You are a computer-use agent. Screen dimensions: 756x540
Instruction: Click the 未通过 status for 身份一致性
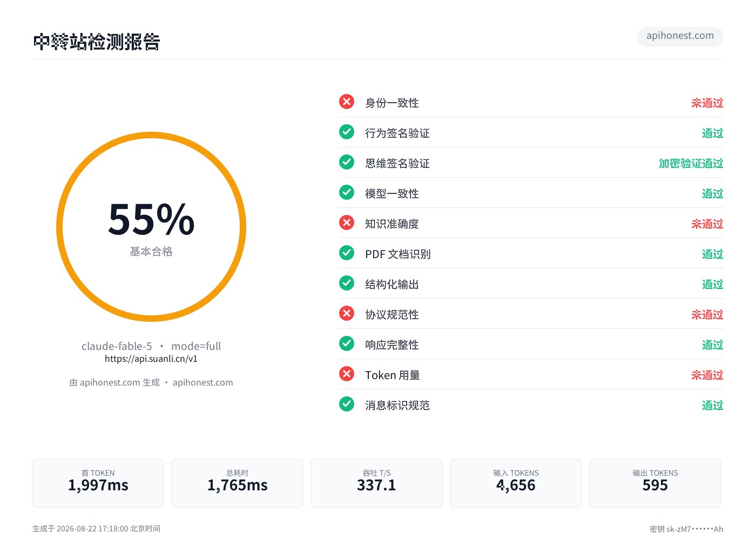707,103
